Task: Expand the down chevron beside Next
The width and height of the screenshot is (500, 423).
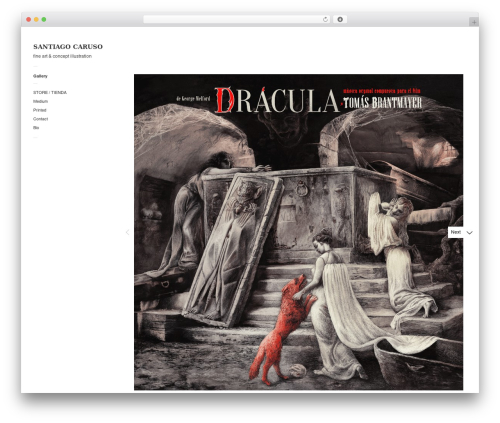Action: click(470, 233)
